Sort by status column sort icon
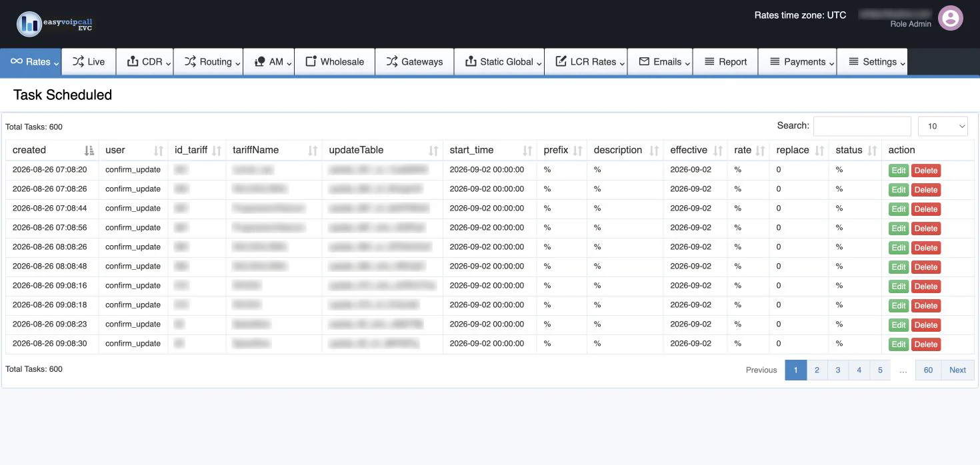 coord(872,151)
